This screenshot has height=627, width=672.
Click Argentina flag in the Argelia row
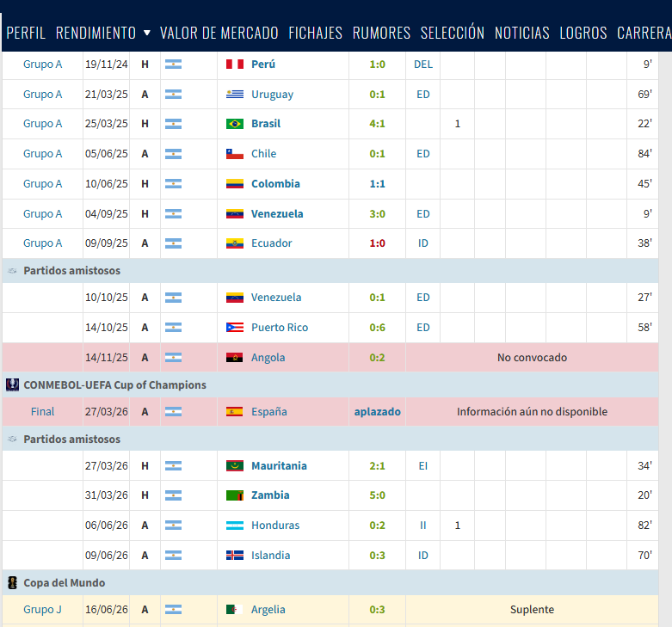pos(173,609)
